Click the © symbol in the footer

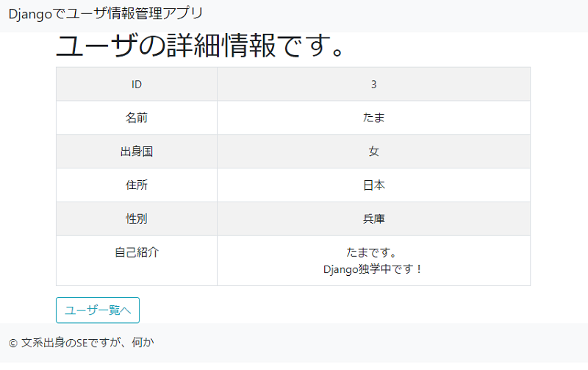(x=13, y=344)
